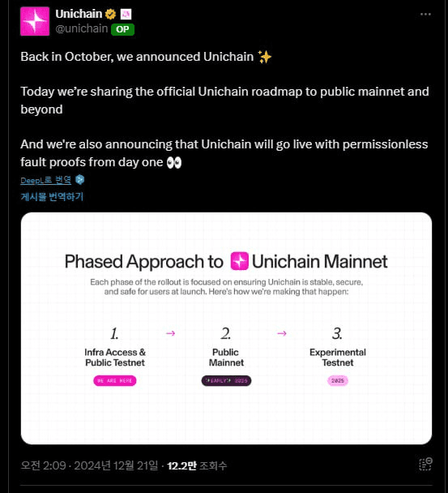This screenshot has width=448, height=493.
Task: Click the DeepL logo icon
Action: click(x=80, y=179)
